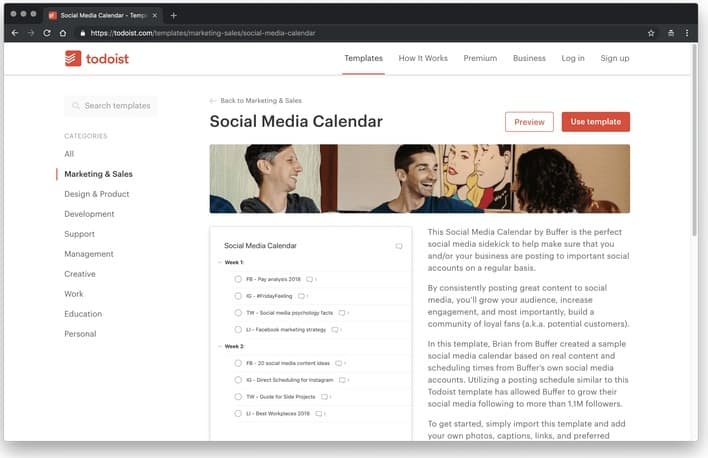Click Sign up

click(615, 58)
